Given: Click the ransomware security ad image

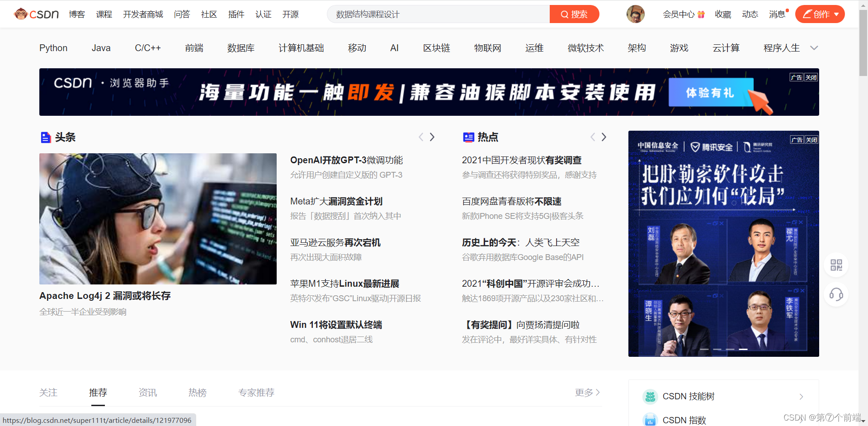Looking at the screenshot, I should click(x=723, y=244).
